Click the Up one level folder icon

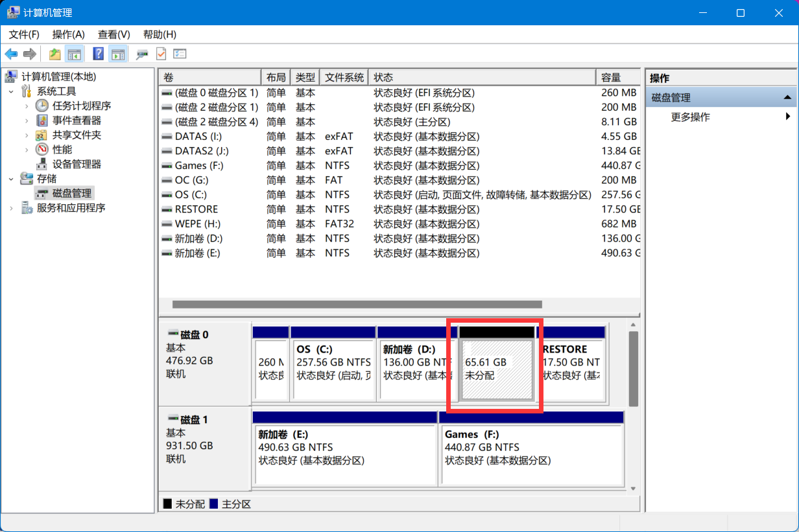(55, 54)
